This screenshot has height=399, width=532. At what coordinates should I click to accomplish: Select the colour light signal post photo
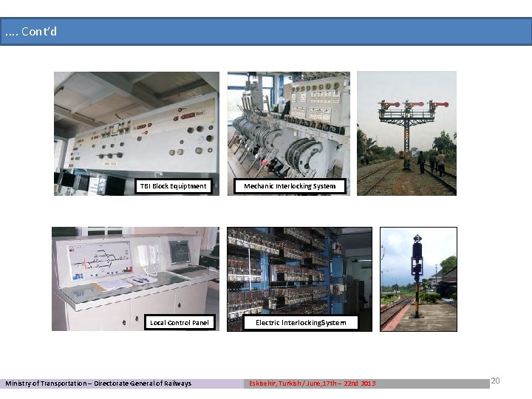(418, 279)
